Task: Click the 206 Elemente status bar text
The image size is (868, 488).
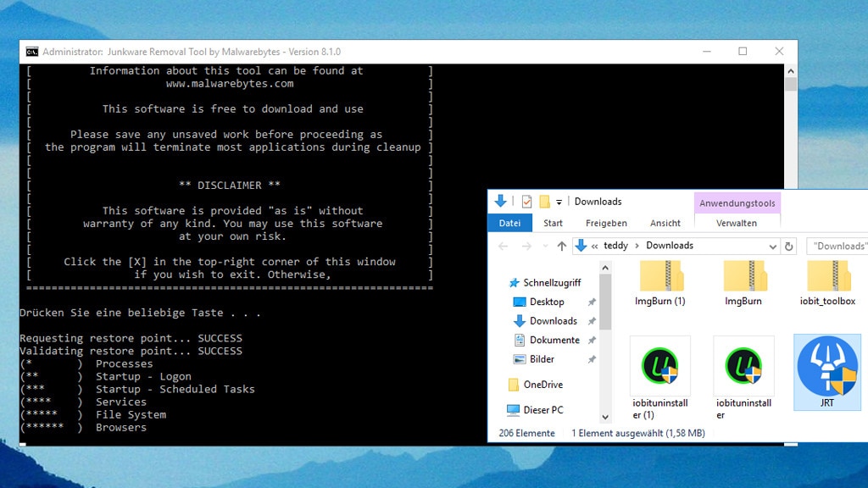Action: tap(526, 433)
